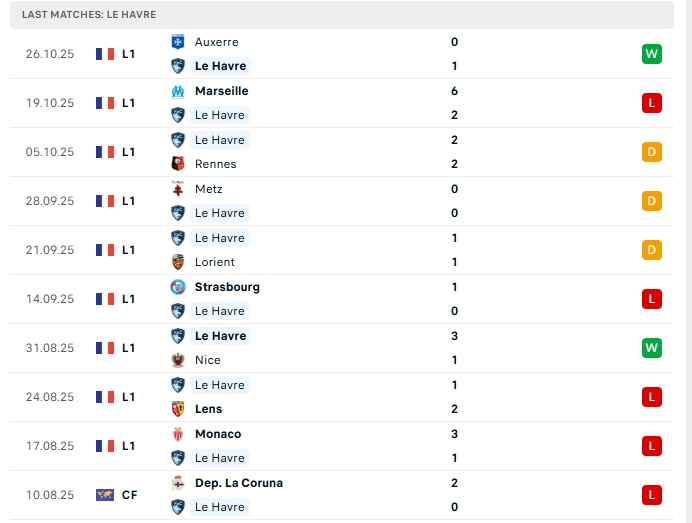
Task: Click the Marseille club logo
Action: (x=178, y=91)
